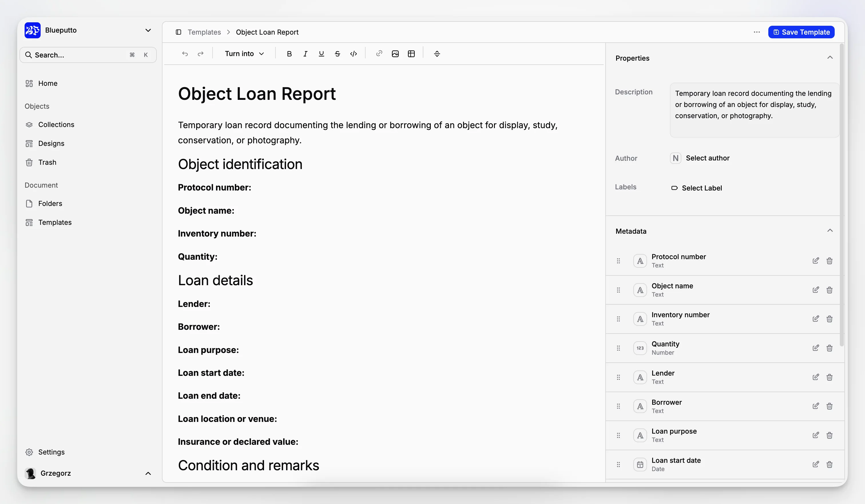The width and height of the screenshot is (865, 504).
Task: Open the Blueputto workspace dropdown
Action: [x=148, y=30]
